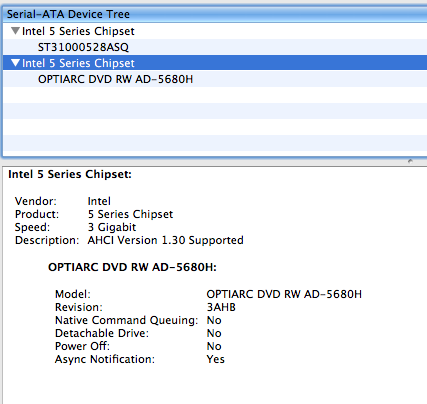Click the first empty row in the device tree
The image size is (427, 404).
[215, 95]
